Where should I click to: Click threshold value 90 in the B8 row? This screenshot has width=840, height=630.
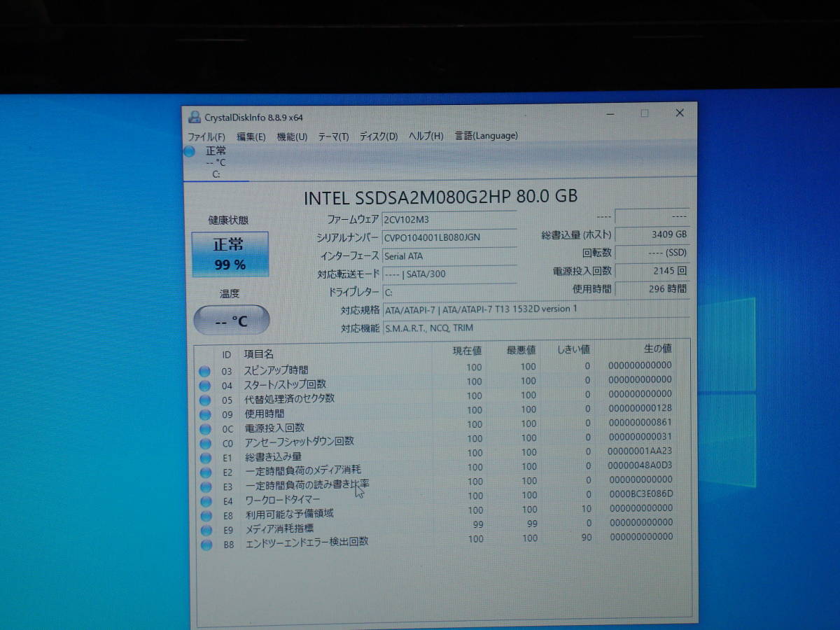tap(586, 538)
